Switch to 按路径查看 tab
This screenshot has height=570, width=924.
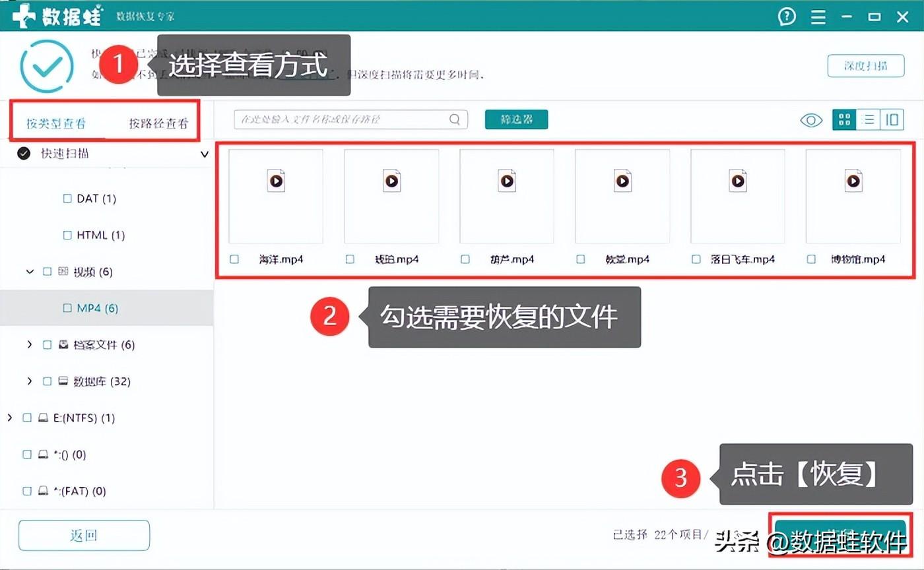(x=158, y=123)
